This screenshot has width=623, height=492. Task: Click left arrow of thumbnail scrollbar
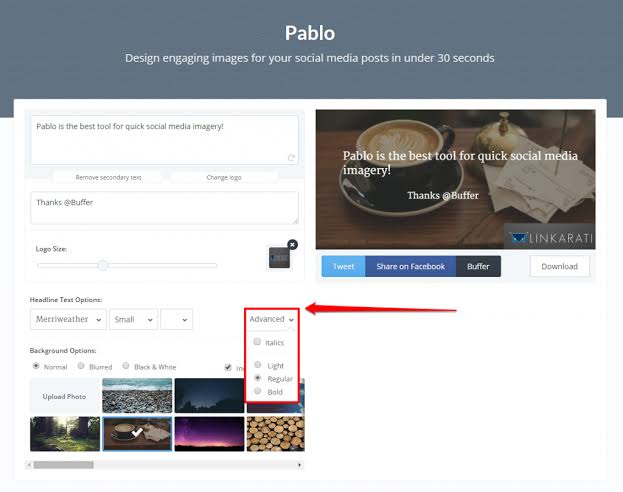(29, 465)
